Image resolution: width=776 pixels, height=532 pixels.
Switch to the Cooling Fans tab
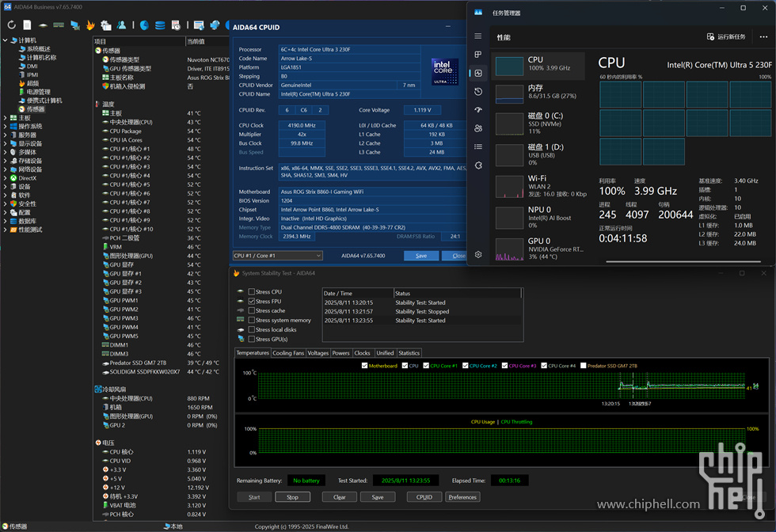(x=288, y=353)
